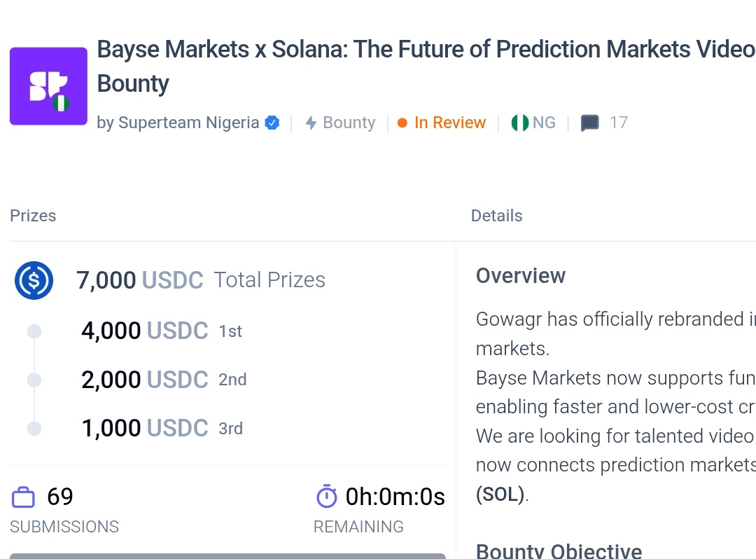This screenshot has width=756, height=559.
Task: Open comments via the speech bubble icon
Action: pos(590,123)
